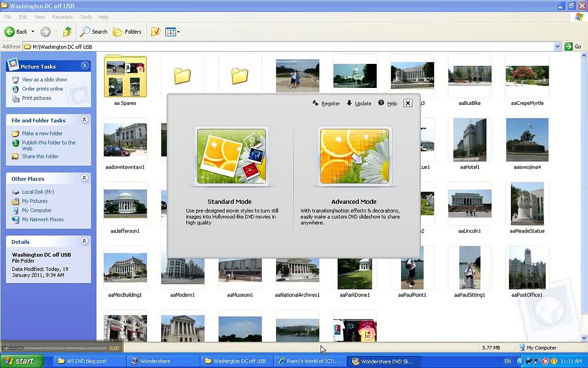The width and height of the screenshot is (588, 368).
Task: Click Print pictures link
Action: tap(36, 98)
